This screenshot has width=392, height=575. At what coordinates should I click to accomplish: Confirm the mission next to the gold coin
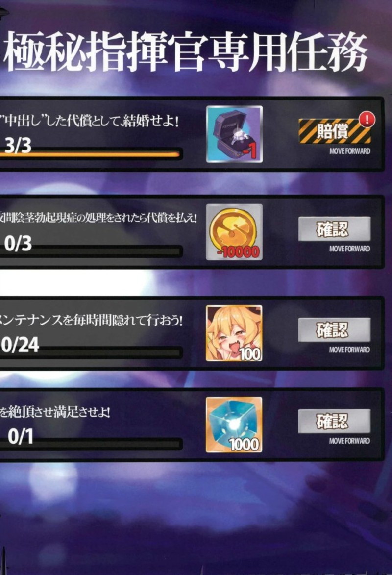click(x=334, y=229)
